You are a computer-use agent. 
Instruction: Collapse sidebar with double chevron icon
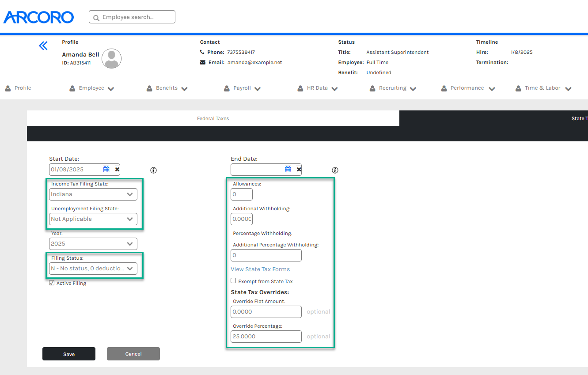[43, 45]
